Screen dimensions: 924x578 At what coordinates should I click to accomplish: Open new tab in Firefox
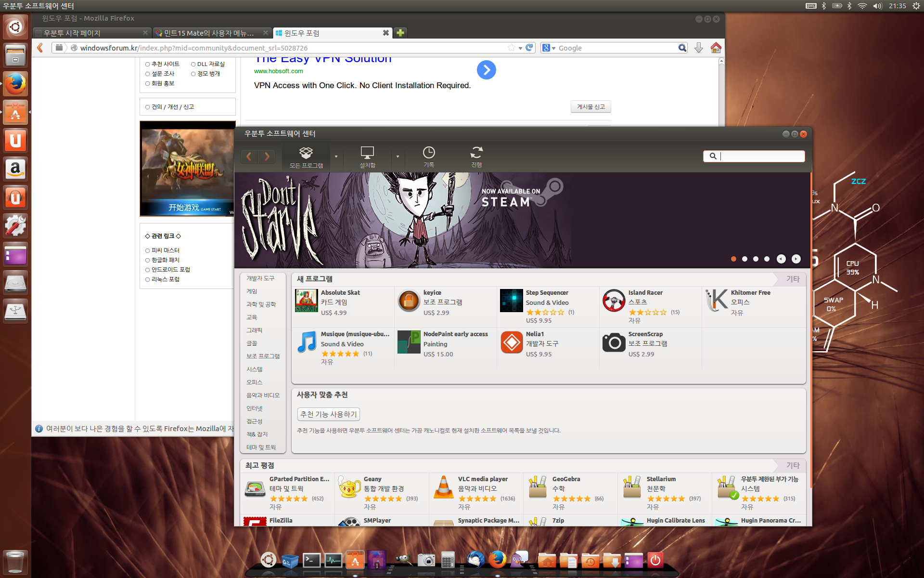pos(400,33)
